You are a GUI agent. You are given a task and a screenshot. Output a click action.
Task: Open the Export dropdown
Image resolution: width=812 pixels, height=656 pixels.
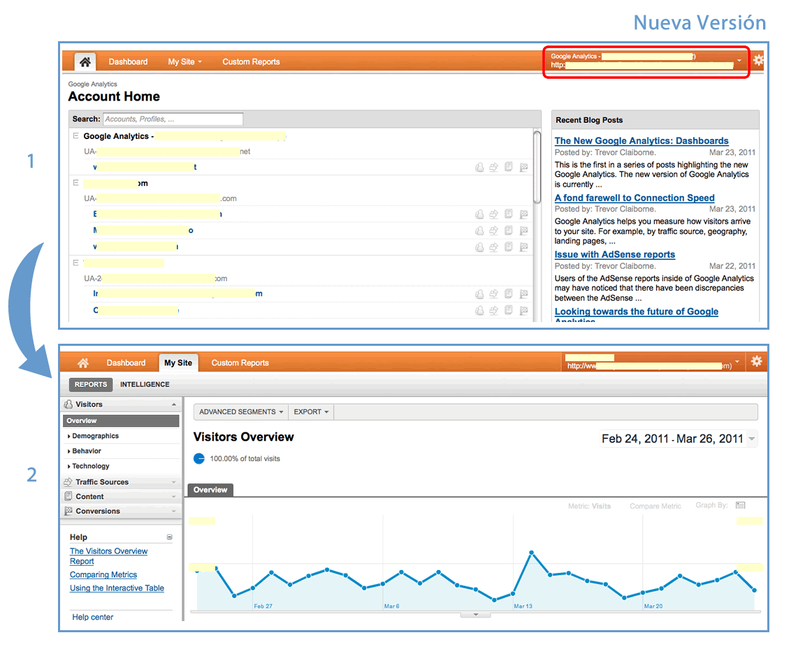coord(311,412)
